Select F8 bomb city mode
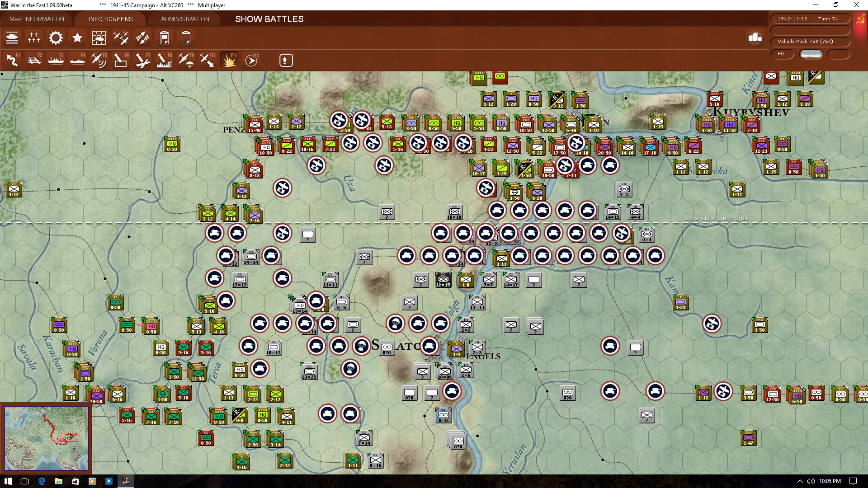This screenshot has height=488, width=868. click(164, 60)
